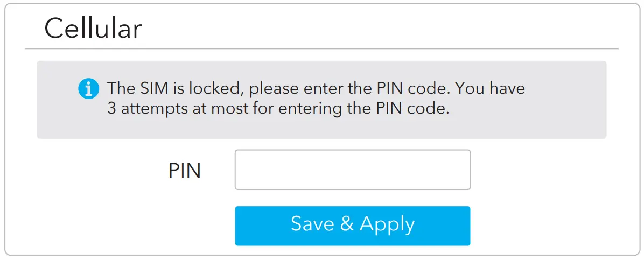The image size is (644, 260).
Task: Place cursor in the field next to PIN
Action: click(x=352, y=170)
